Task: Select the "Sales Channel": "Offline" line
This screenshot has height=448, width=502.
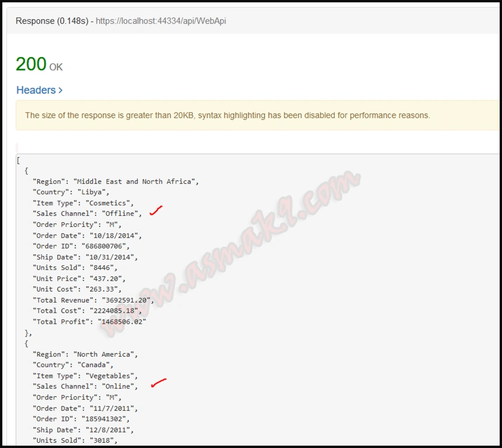Action: [x=87, y=213]
